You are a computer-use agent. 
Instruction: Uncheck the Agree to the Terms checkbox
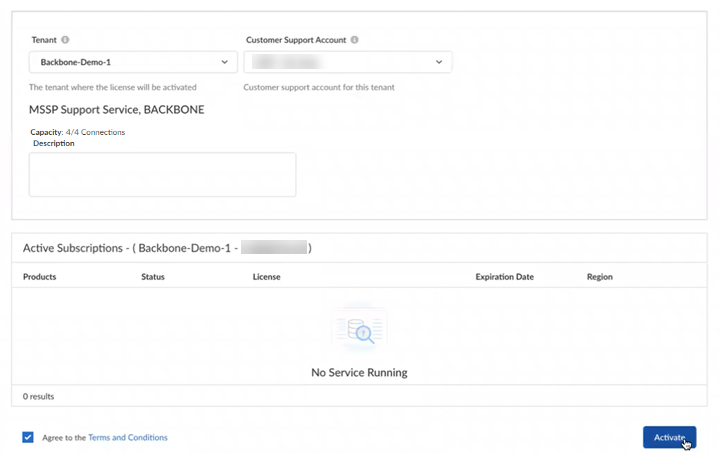pos(28,437)
